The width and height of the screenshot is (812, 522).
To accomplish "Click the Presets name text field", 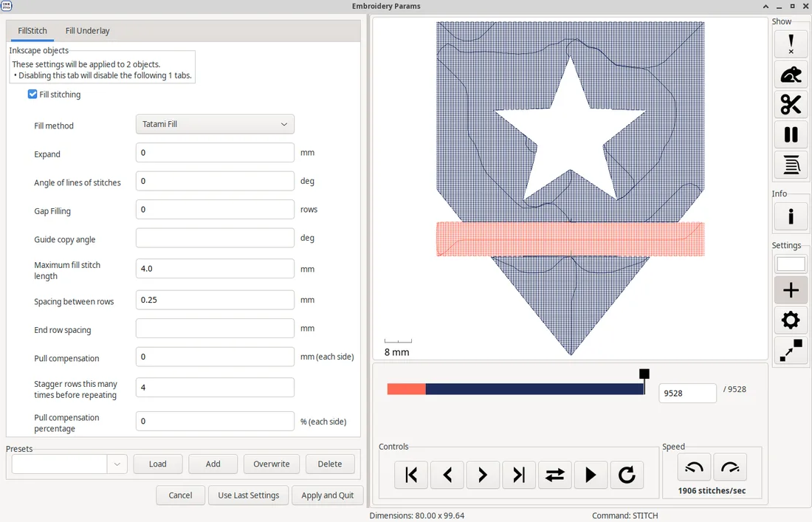I will 60,464.
